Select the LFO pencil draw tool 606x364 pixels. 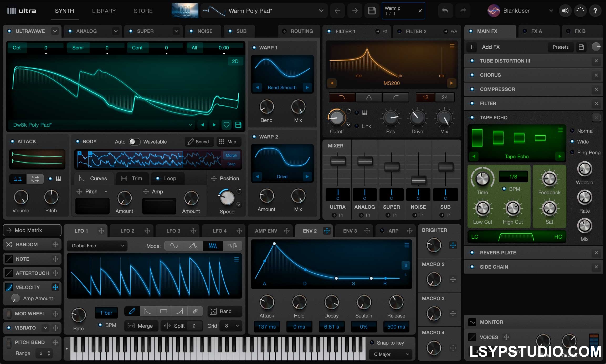132,311
